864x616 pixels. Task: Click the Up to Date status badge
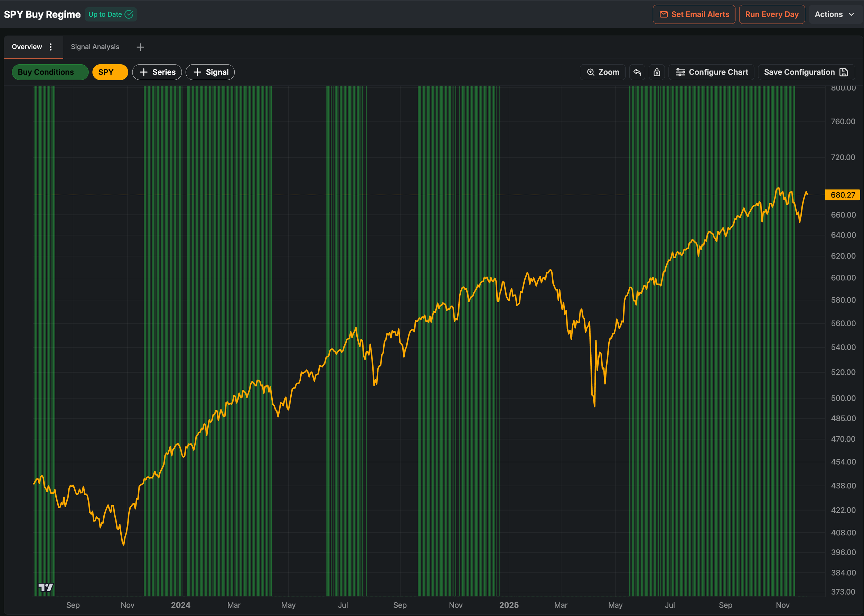coord(111,15)
